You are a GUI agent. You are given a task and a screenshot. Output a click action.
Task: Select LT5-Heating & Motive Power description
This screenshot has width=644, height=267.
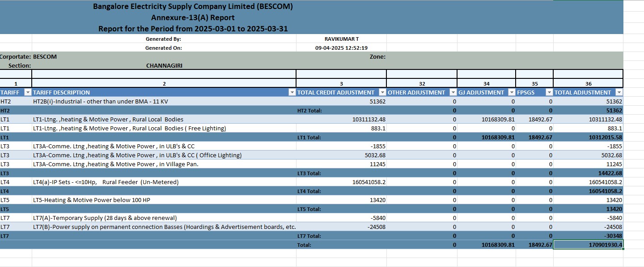[x=164, y=200]
